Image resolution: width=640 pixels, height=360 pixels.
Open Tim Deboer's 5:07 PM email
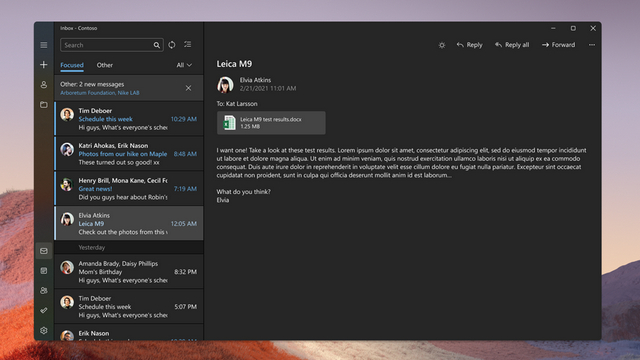point(129,307)
